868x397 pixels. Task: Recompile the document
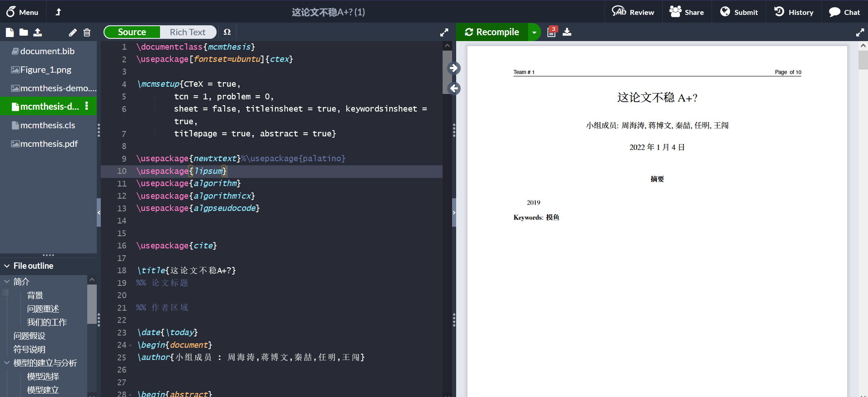pyautogui.click(x=492, y=32)
